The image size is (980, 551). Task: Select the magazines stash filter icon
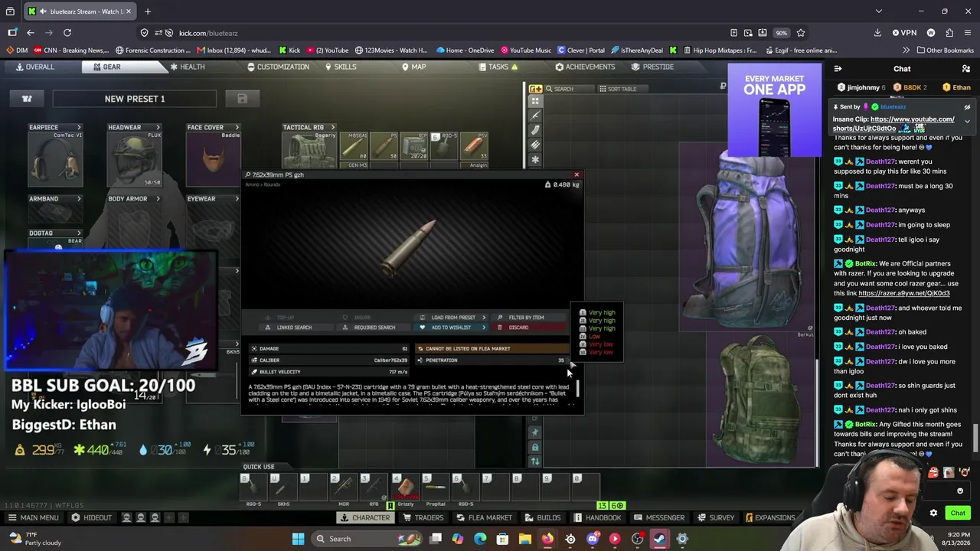pos(535,130)
